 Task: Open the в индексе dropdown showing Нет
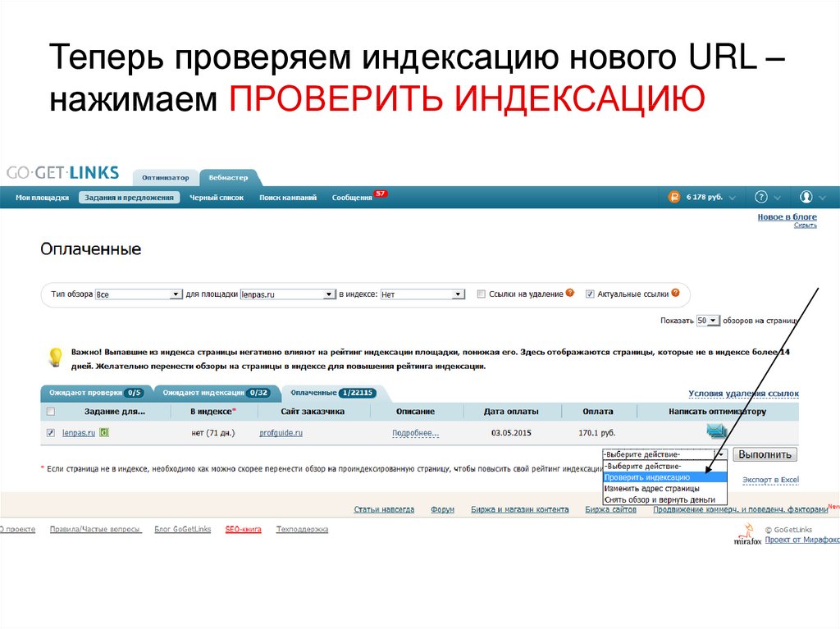coord(422,294)
